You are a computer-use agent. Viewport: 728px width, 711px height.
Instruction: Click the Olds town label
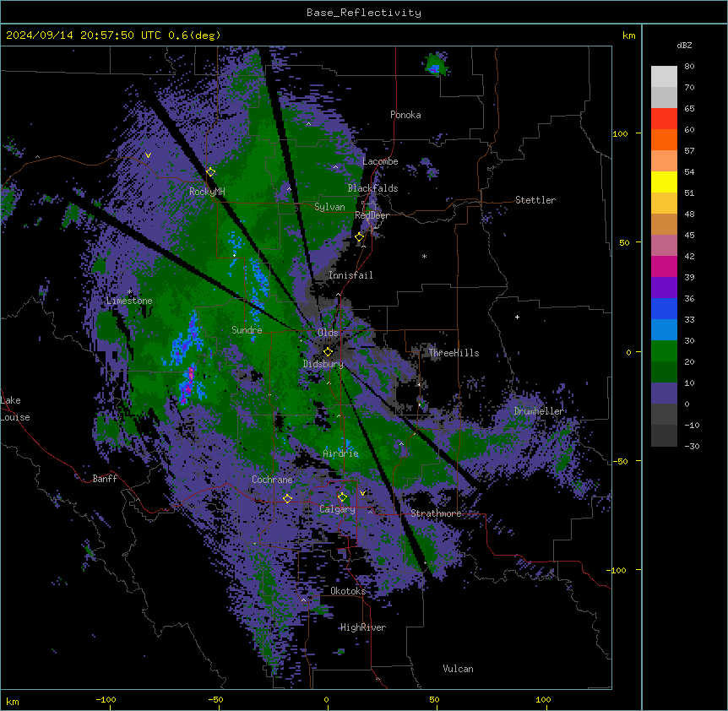point(328,333)
